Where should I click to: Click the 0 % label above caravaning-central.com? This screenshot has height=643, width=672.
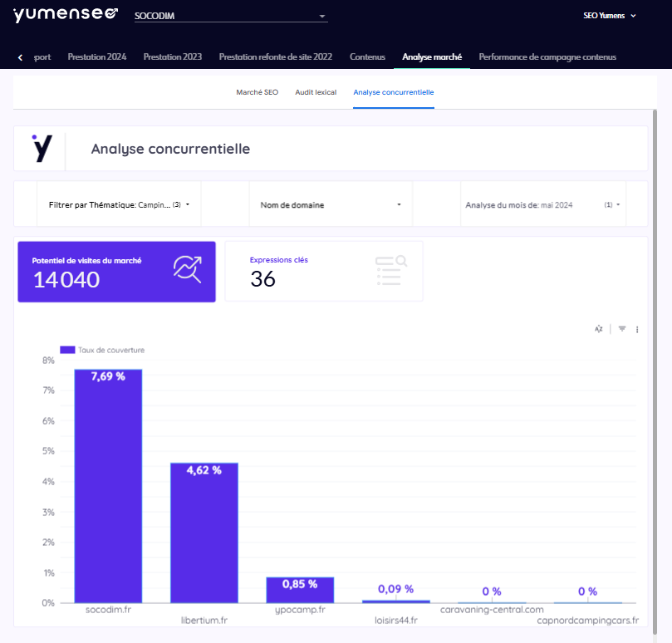point(492,591)
